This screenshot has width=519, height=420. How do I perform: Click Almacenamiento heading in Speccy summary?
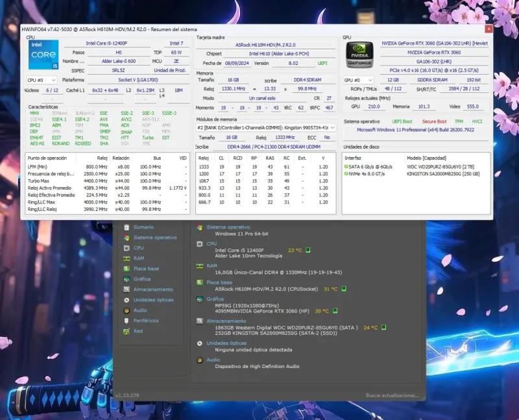click(x=226, y=321)
